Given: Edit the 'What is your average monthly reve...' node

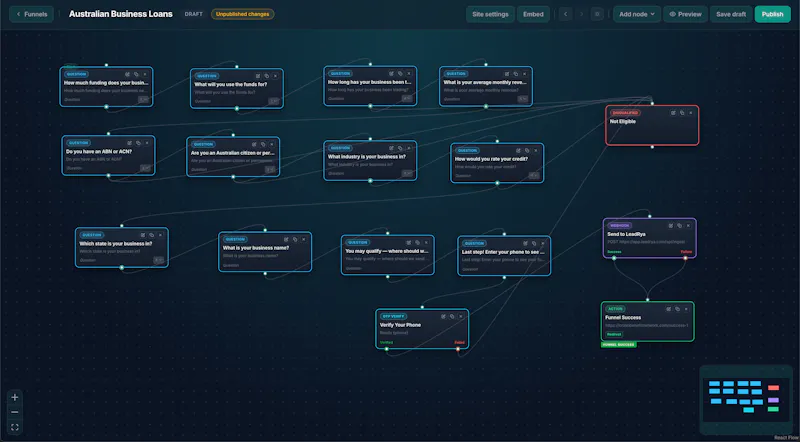Looking at the screenshot, I should pos(507,74).
